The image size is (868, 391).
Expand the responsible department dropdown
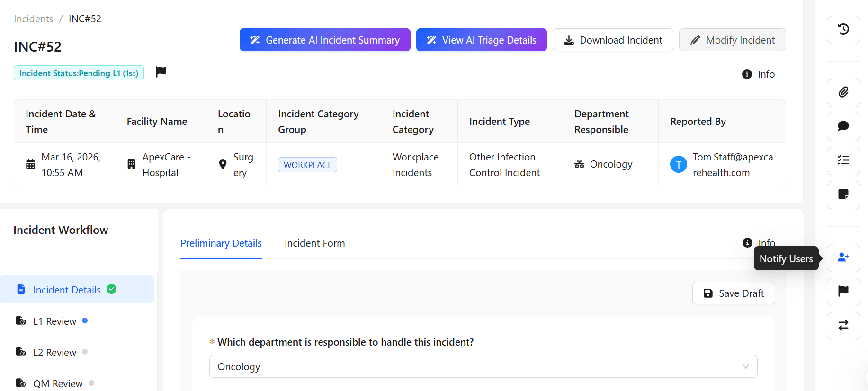click(483, 366)
